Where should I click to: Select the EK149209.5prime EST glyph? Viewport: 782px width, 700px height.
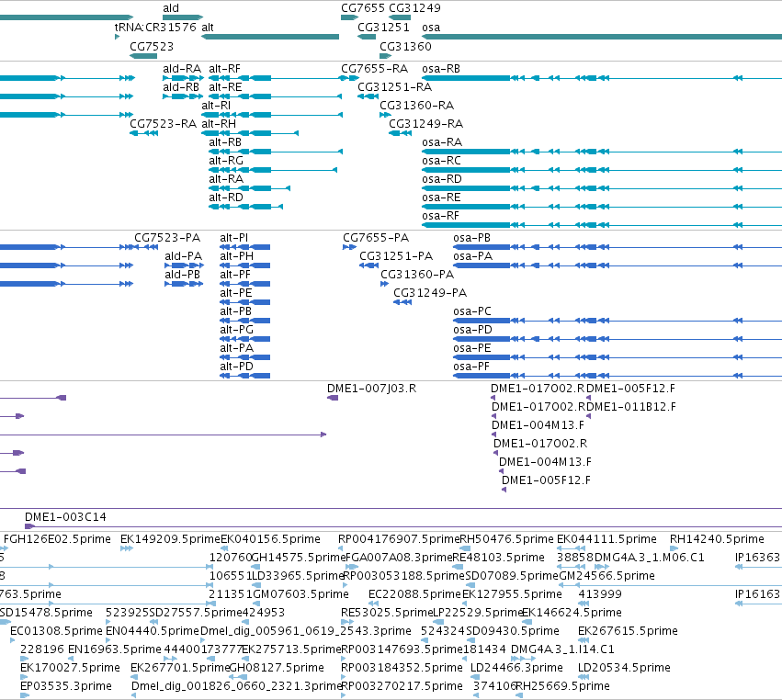pyautogui.click(x=127, y=548)
